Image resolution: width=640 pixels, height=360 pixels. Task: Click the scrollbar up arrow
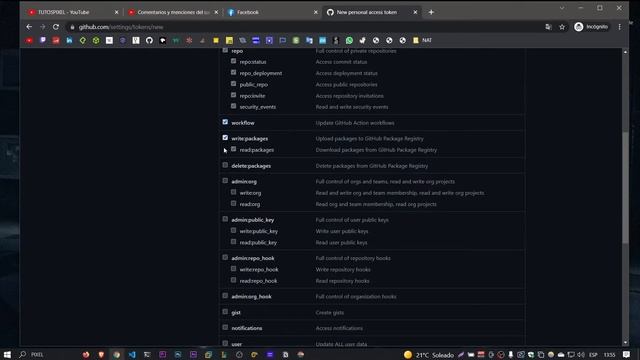625,52
